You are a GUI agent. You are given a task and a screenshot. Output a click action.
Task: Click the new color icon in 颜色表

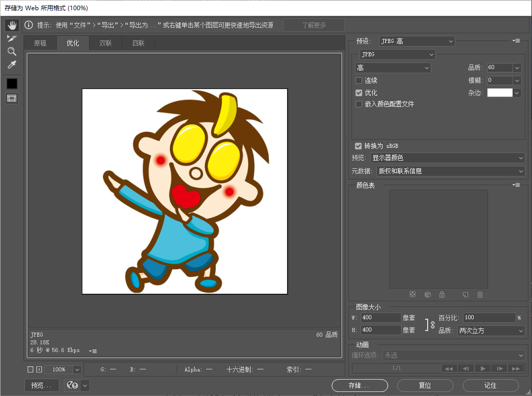click(x=465, y=294)
